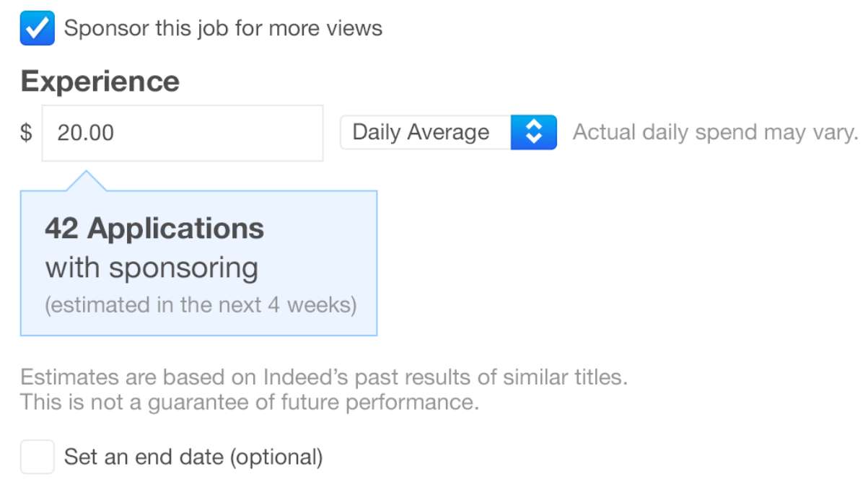Enable the Set an end date option
The width and height of the screenshot is (868, 482).
[38, 456]
